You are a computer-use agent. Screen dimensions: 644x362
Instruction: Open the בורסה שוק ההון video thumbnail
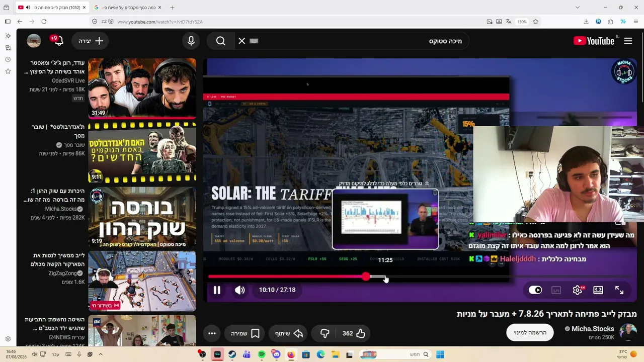142,217
